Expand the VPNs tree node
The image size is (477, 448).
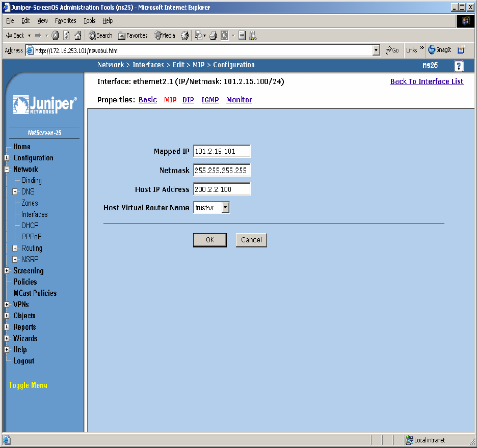(7, 304)
